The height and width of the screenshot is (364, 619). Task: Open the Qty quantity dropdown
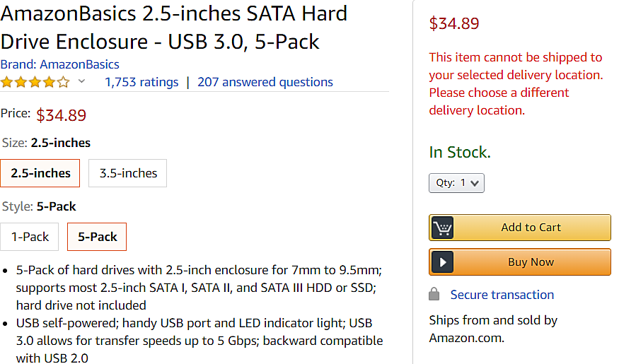[x=456, y=183]
